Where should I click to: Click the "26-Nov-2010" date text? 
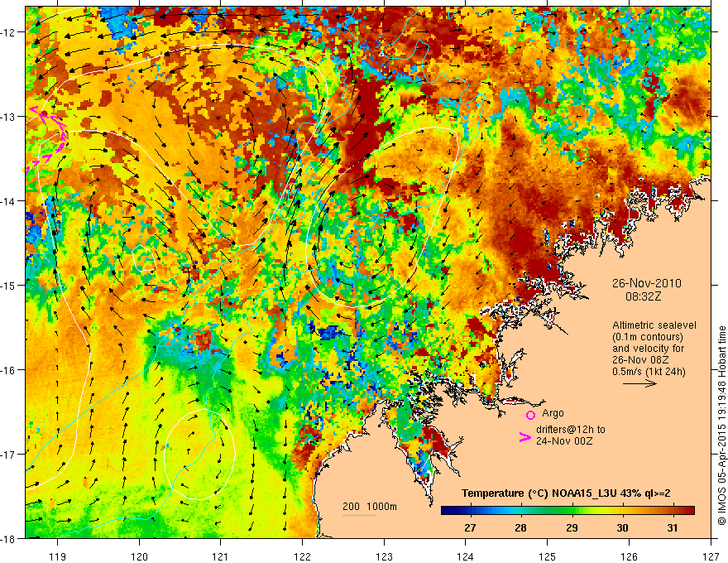click(x=647, y=283)
